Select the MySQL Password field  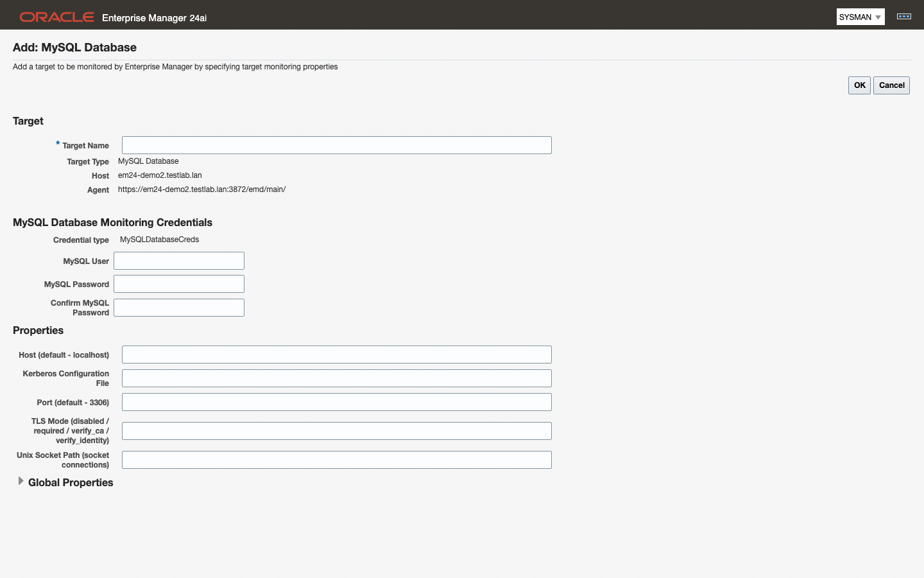[179, 284]
